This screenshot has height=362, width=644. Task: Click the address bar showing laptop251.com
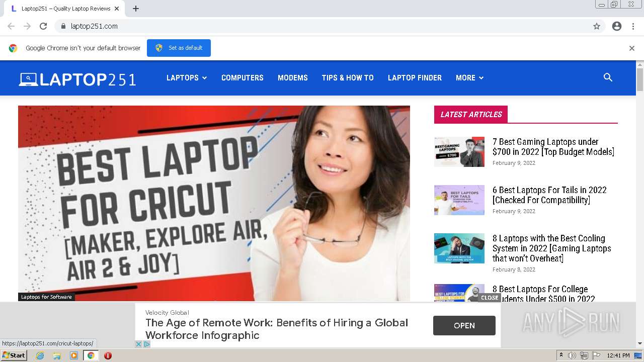[322, 26]
